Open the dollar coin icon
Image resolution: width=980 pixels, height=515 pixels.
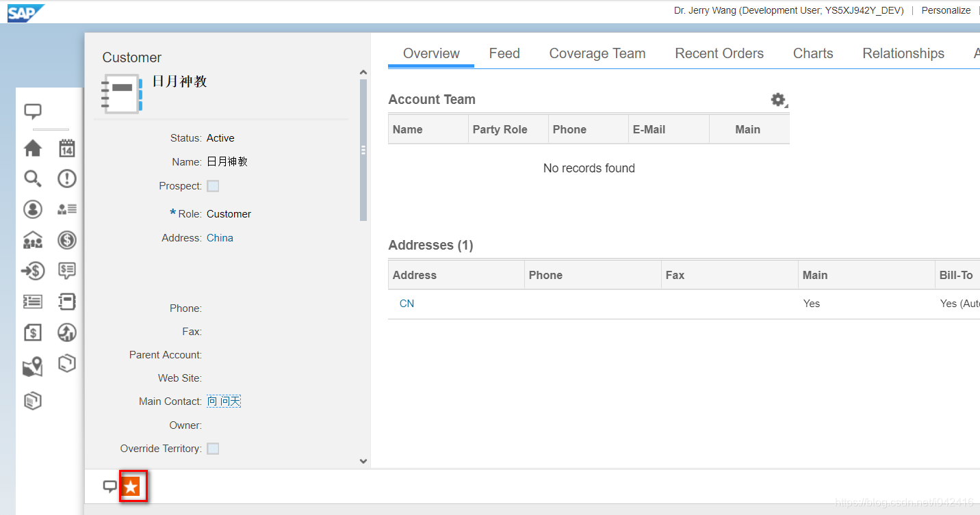tap(67, 240)
